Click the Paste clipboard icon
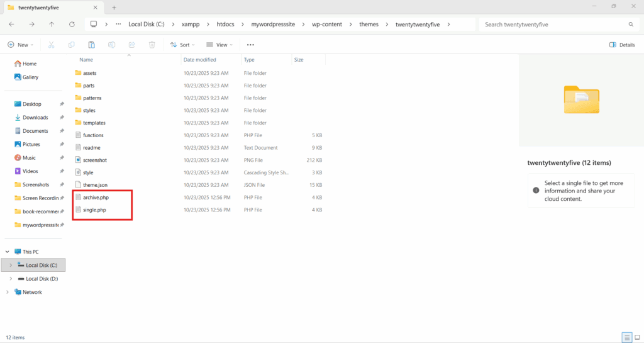The width and height of the screenshot is (644, 343). click(92, 45)
